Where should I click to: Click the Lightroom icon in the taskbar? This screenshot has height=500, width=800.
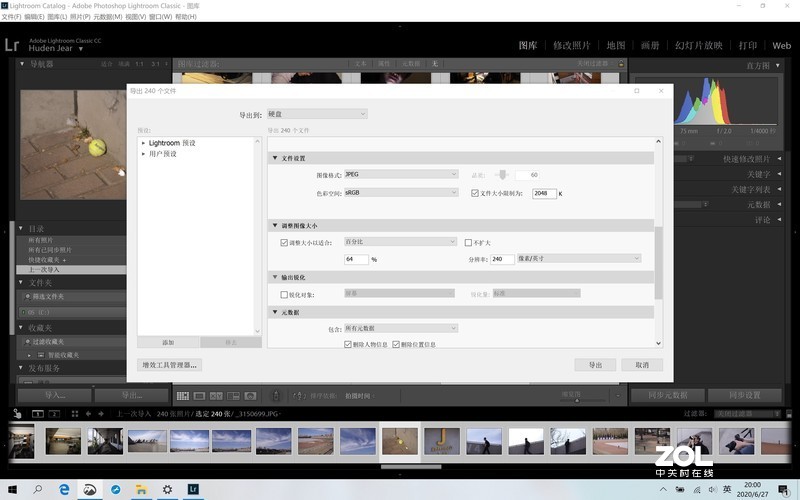193,489
